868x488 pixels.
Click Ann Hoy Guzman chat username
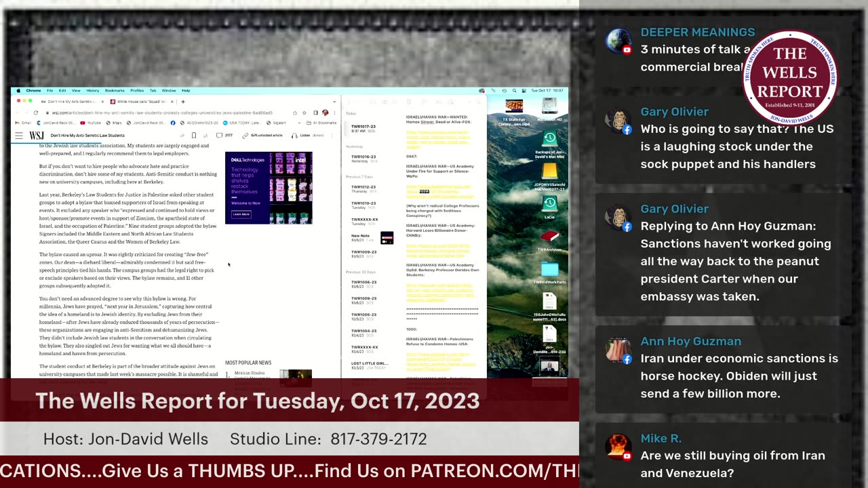pyautogui.click(x=690, y=342)
